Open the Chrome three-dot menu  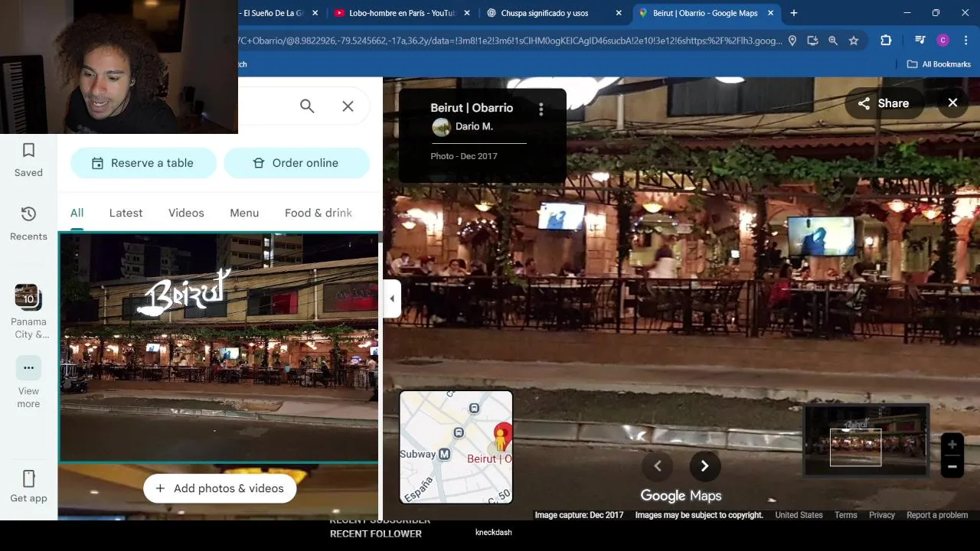965,41
